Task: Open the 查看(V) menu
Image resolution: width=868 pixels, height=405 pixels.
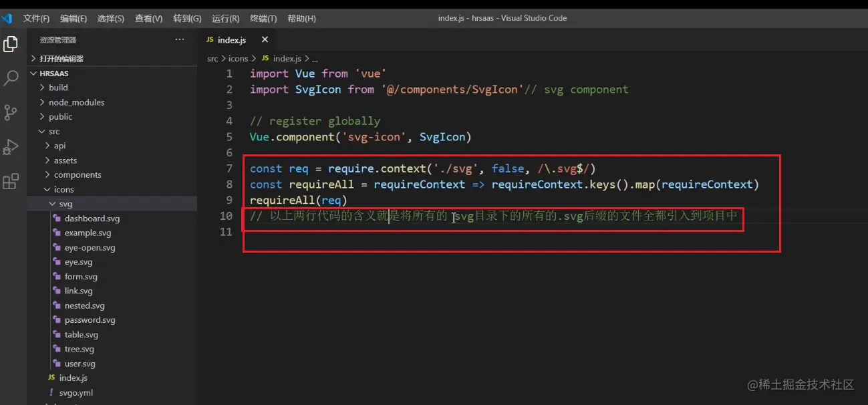Action: [x=148, y=19]
